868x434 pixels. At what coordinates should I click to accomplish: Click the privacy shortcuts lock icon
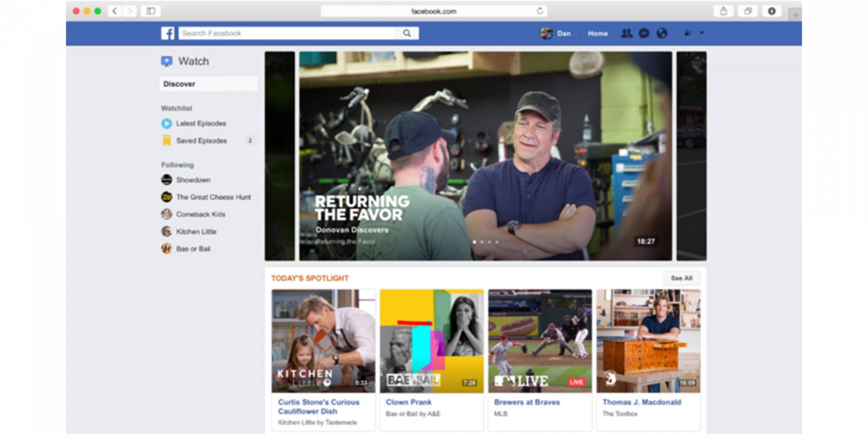point(688,33)
